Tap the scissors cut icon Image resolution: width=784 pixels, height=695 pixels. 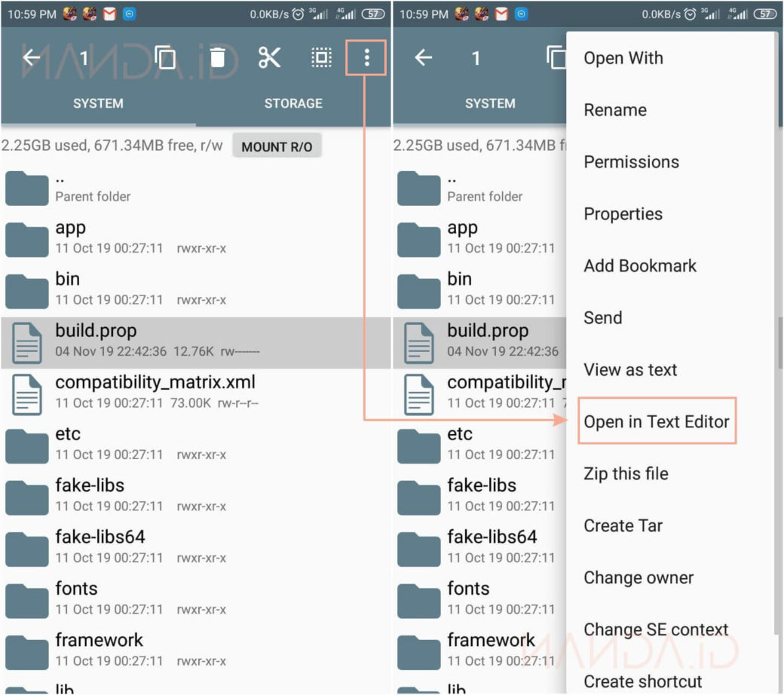coord(269,58)
